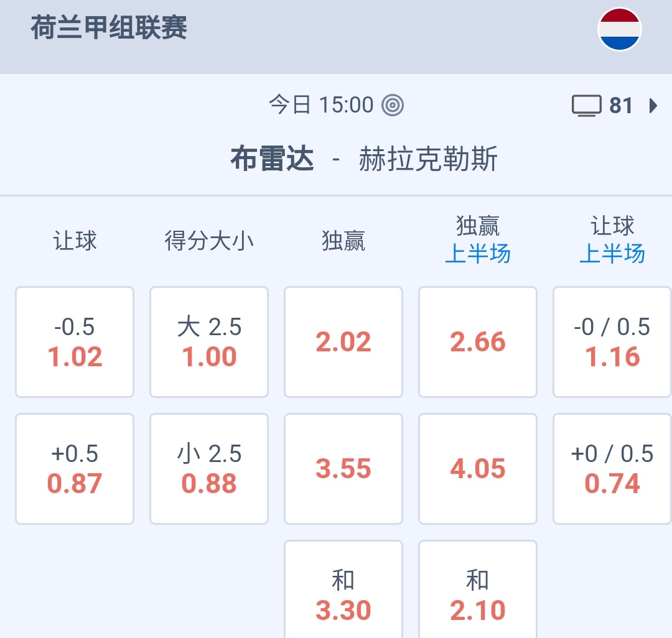Select first-half handicap -0 / 0.5 at 1.16

pyautogui.click(x=612, y=342)
